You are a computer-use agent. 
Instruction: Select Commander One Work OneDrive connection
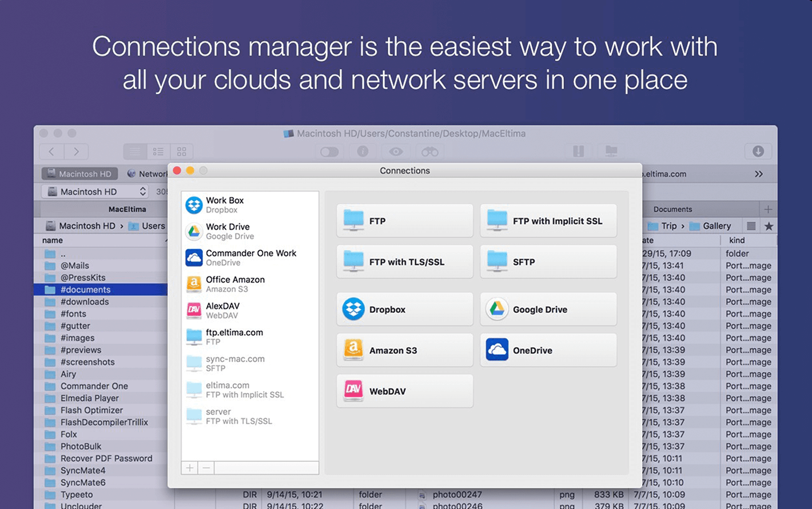click(250, 257)
